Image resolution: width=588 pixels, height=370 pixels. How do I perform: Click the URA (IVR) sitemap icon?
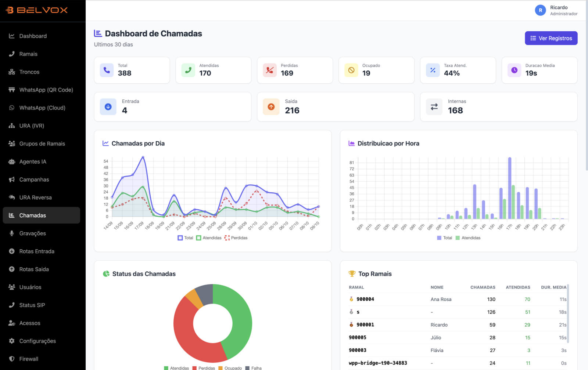click(12, 126)
